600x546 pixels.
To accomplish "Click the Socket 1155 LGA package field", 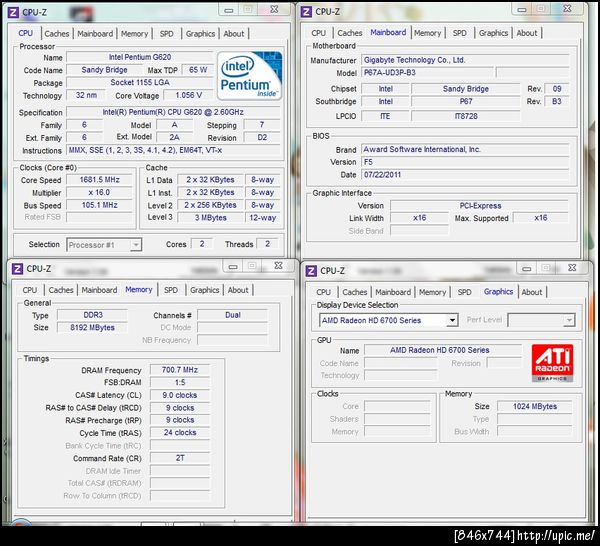I will point(140,83).
